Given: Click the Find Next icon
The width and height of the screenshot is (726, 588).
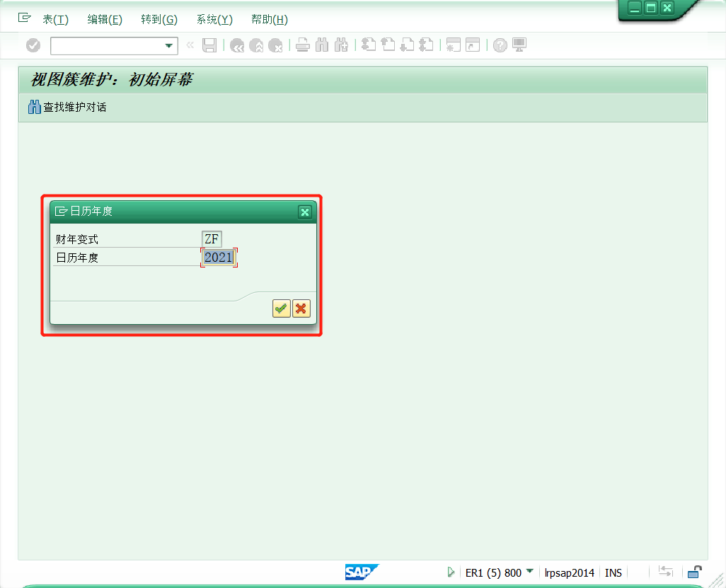Looking at the screenshot, I should [340, 45].
